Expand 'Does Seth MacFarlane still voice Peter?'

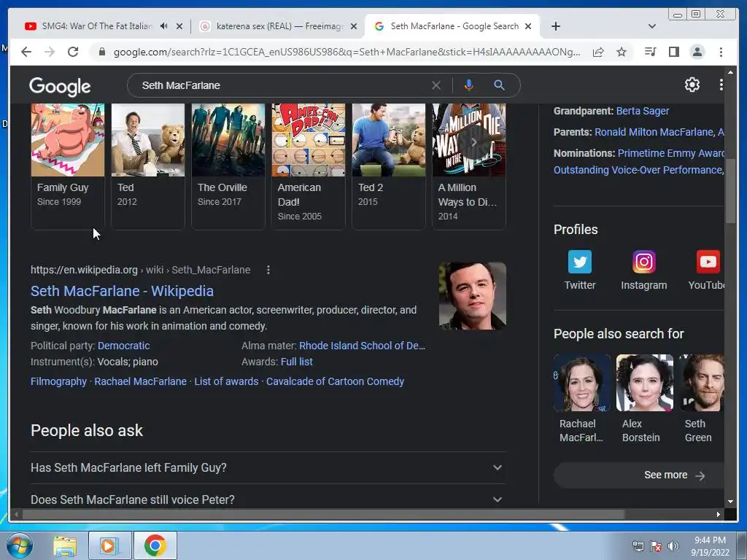[x=268, y=499]
